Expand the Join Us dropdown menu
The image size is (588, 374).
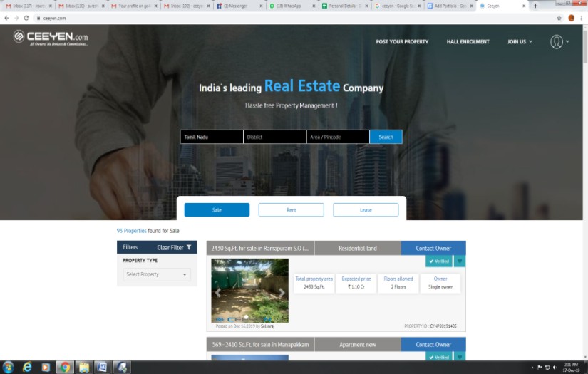[x=520, y=41]
